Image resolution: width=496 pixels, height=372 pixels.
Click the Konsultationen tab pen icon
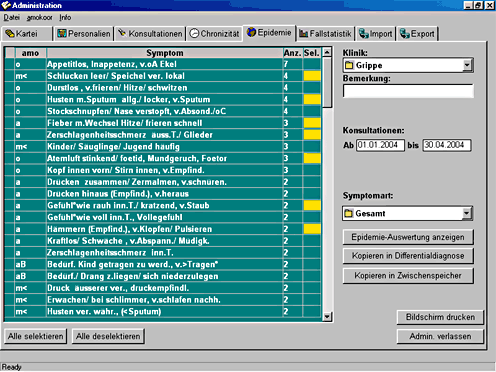pyautogui.click(x=122, y=33)
